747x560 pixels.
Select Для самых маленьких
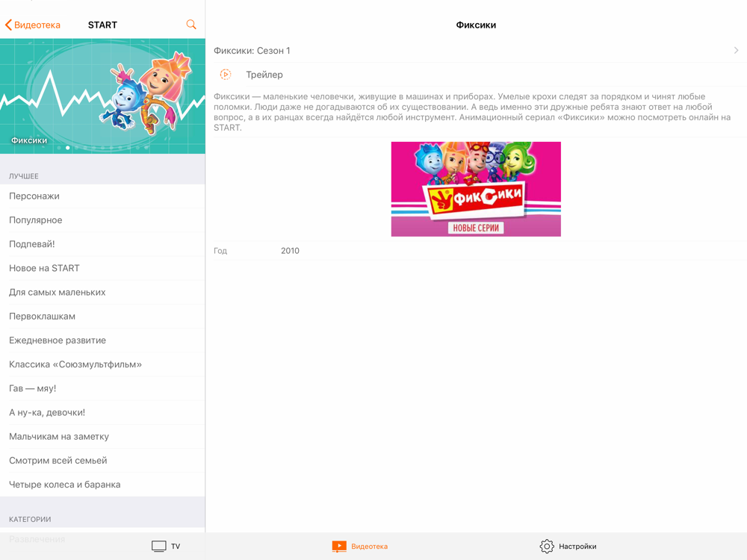pos(102,293)
